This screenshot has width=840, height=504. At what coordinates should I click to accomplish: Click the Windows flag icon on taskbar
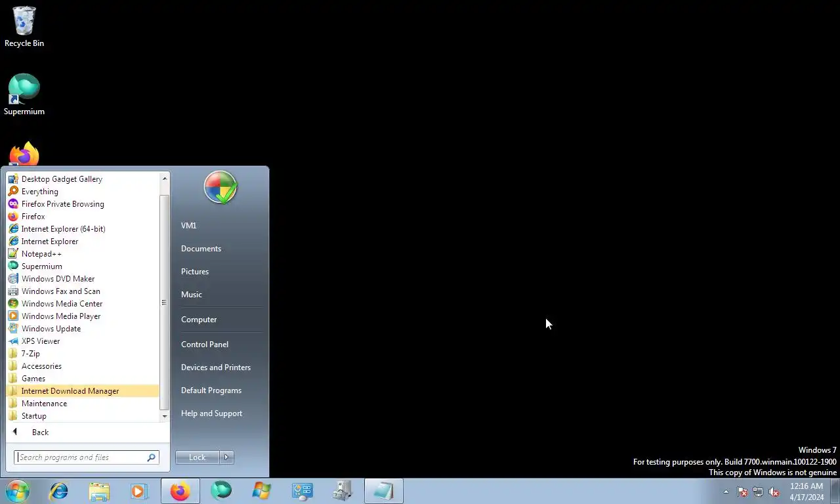(261, 491)
